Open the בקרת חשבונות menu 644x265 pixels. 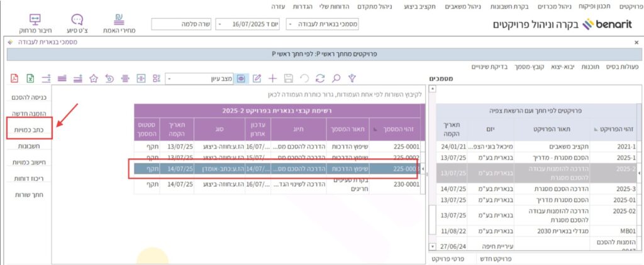pos(508,6)
